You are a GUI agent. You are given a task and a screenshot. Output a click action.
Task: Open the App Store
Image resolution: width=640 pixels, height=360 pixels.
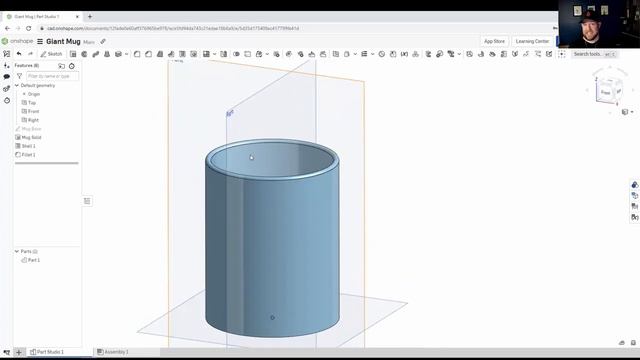494,41
